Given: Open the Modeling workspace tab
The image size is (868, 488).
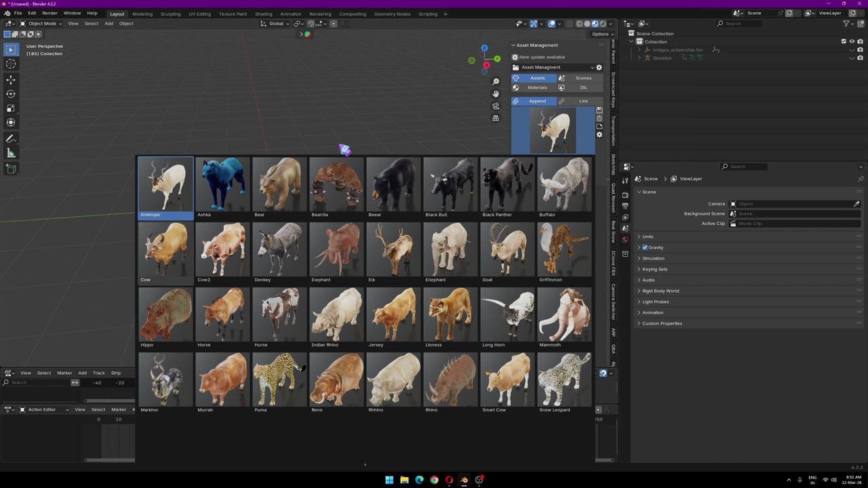Looking at the screenshot, I should 142,14.
